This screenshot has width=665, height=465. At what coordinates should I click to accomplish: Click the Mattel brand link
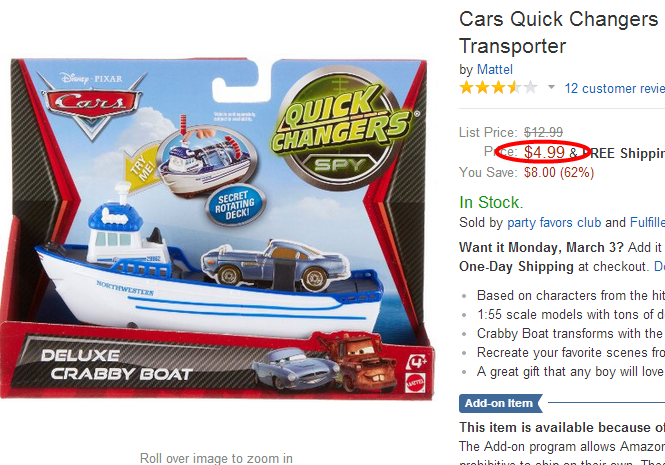point(495,70)
